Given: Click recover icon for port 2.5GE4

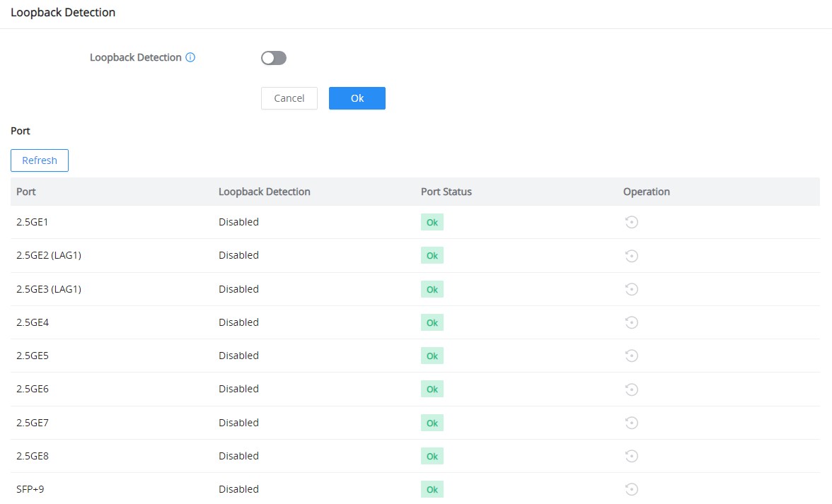Looking at the screenshot, I should pyautogui.click(x=631, y=322).
